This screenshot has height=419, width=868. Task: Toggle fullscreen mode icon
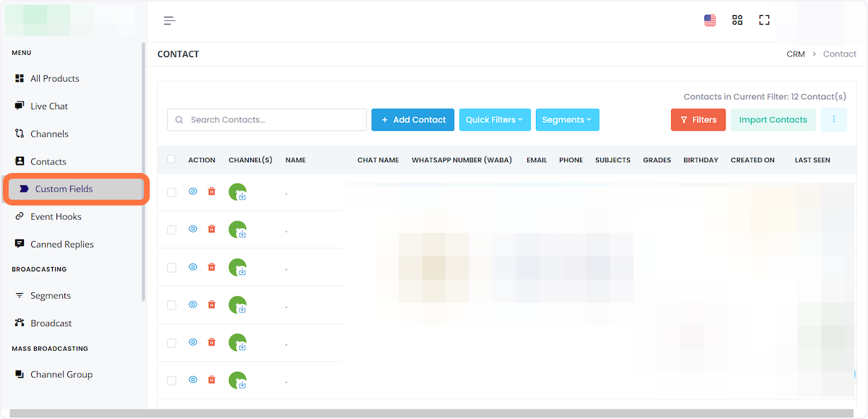coord(764,20)
